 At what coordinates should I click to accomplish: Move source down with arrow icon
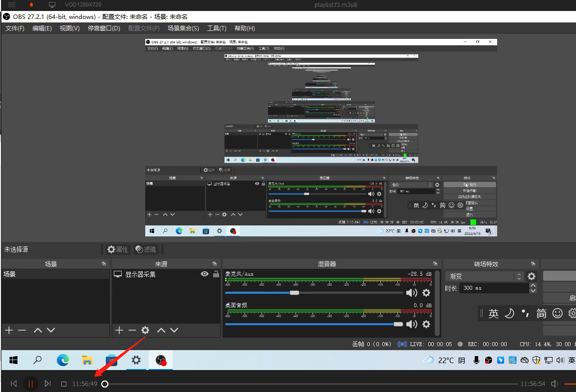pos(174,330)
